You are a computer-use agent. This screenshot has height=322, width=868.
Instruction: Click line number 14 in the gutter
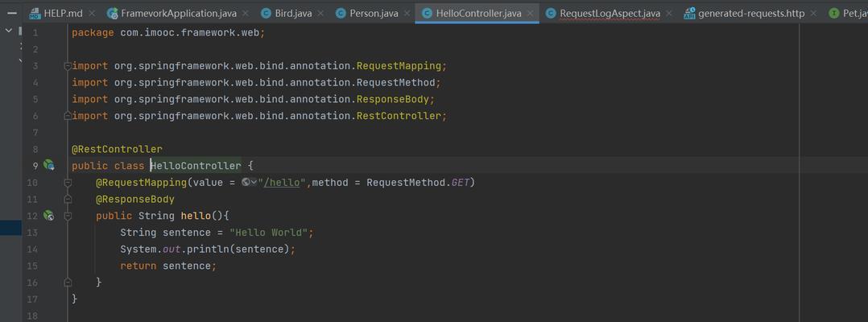[33, 249]
